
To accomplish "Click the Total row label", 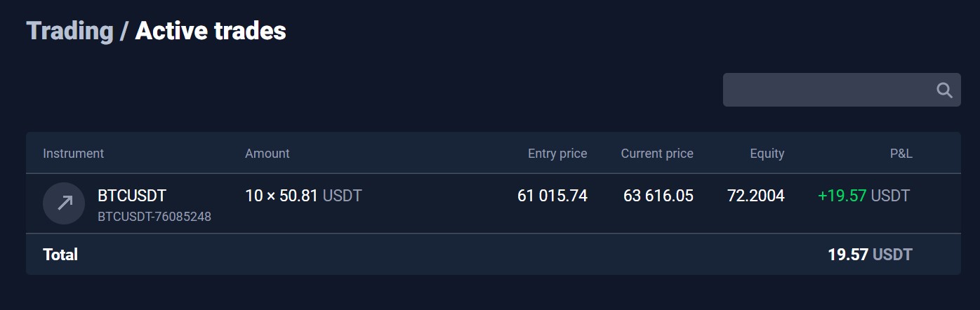I will point(60,254).
